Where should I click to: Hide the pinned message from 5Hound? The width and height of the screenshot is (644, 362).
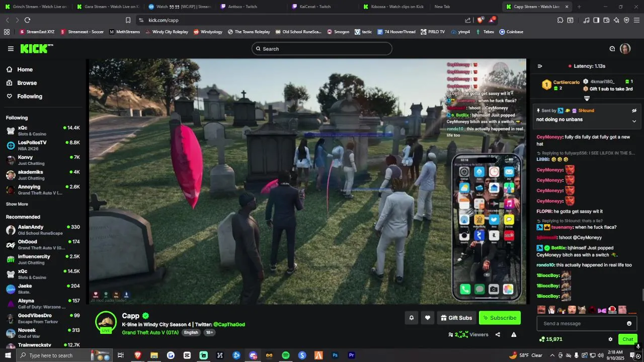point(634,111)
